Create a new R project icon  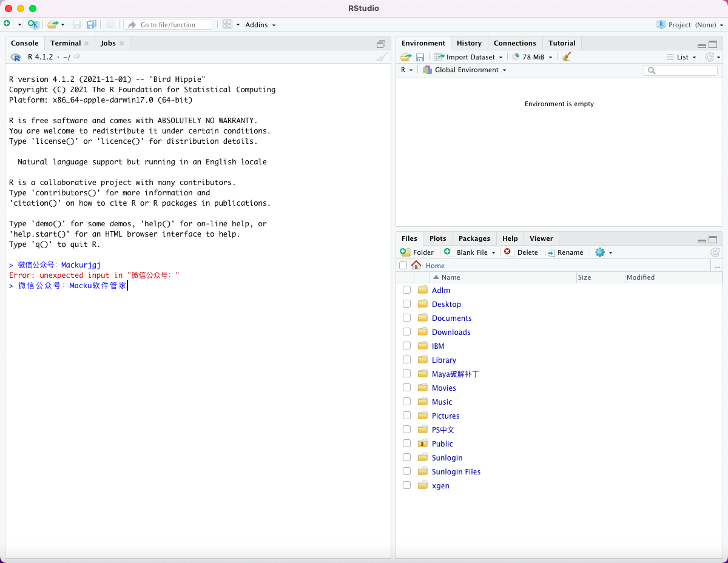pos(33,24)
